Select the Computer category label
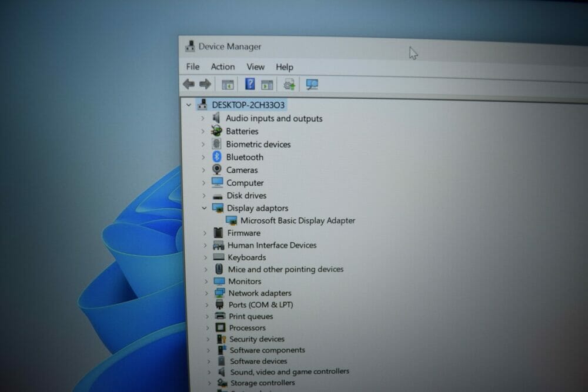 245,183
